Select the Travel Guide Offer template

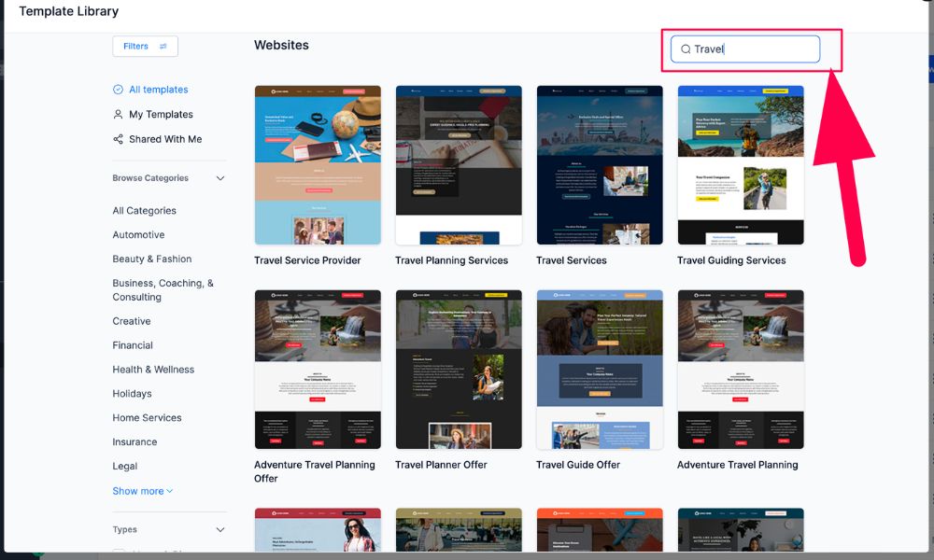pos(600,370)
